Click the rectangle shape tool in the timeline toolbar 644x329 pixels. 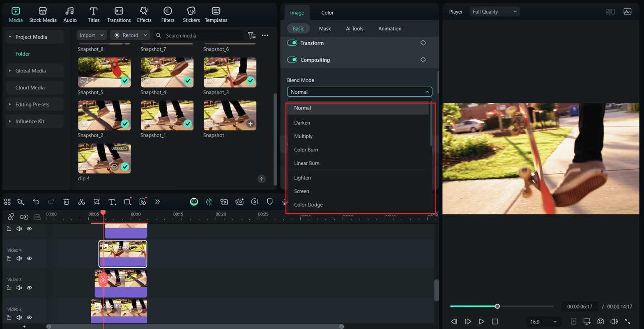click(x=127, y=202)
